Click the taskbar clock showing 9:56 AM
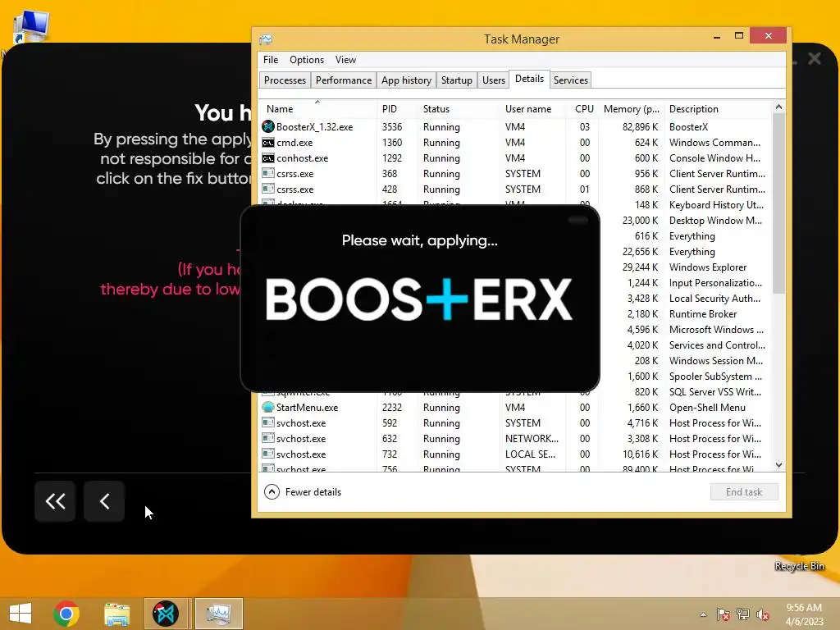Screen dimensions: 840x630 tap(804, 614)
